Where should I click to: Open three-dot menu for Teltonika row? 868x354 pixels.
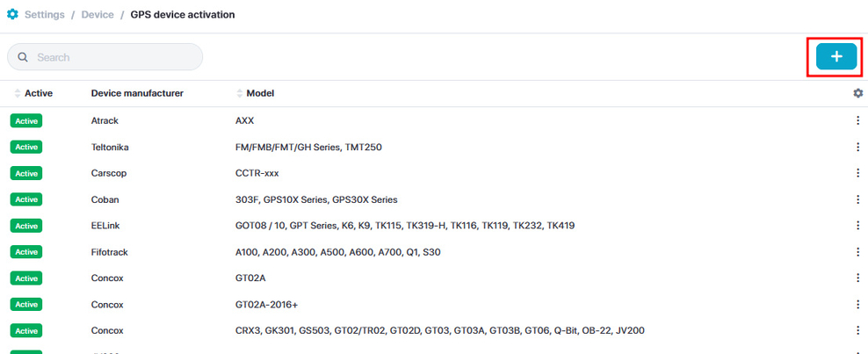(x=857, y=147)
